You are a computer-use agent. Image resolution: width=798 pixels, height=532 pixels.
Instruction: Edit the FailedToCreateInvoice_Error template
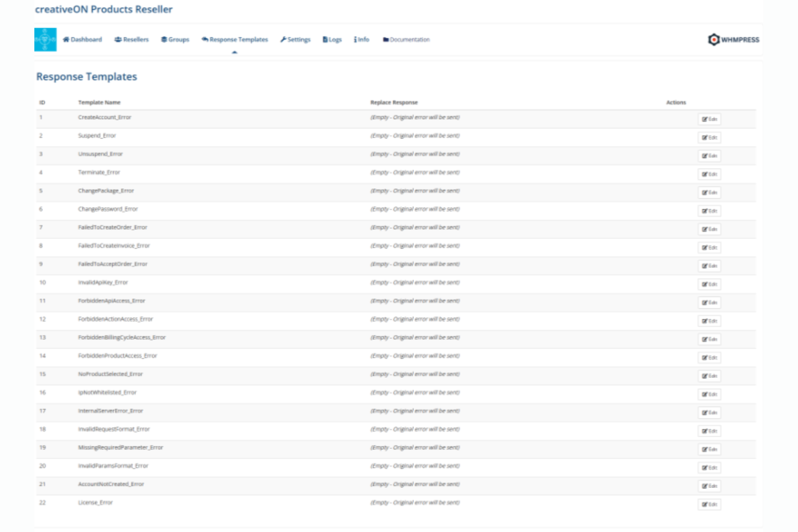709,247
